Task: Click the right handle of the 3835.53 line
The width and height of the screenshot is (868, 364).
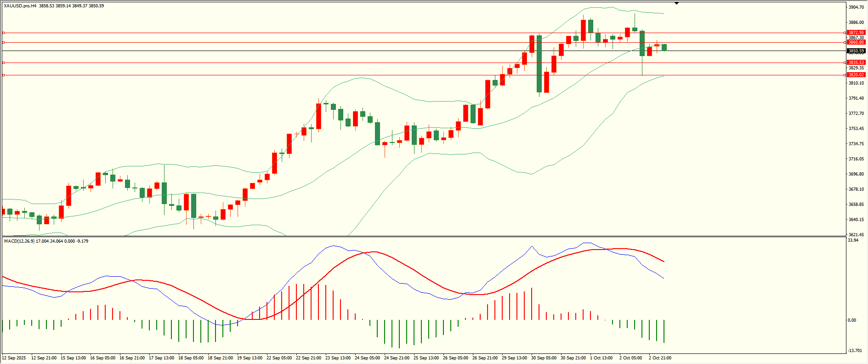Action: (x=845, y=63)
